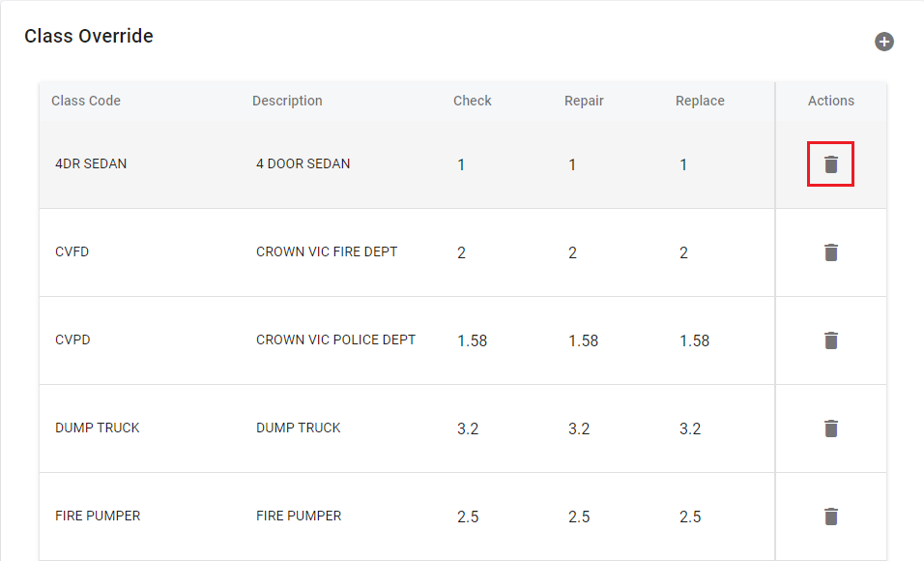Click the Description column header
Image resolution: width=924 pixels, height=561 pixels.
click(x=287, y=101)
